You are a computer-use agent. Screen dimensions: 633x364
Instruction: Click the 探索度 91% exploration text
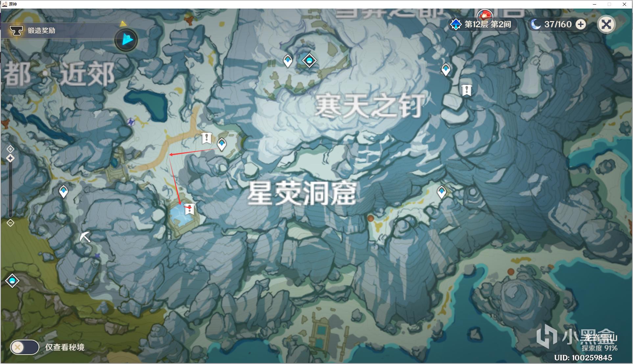[599, 348]
